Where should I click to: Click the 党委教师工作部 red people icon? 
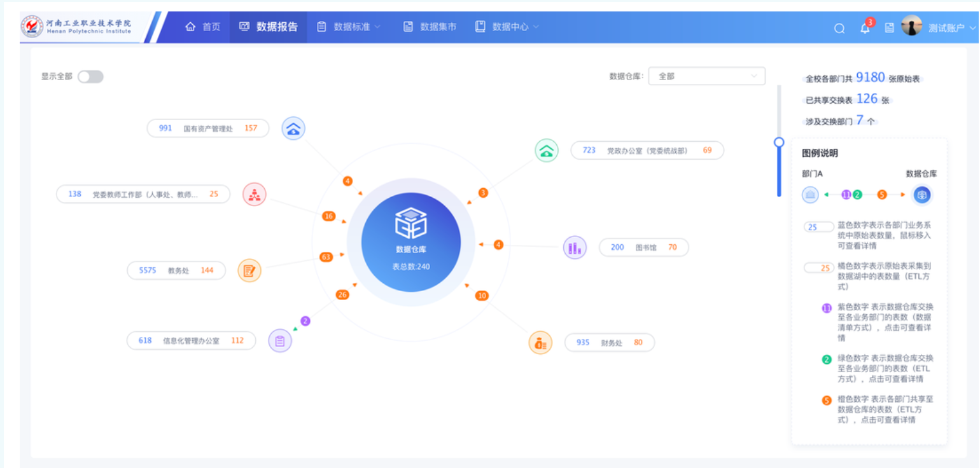tap(255, 194)
